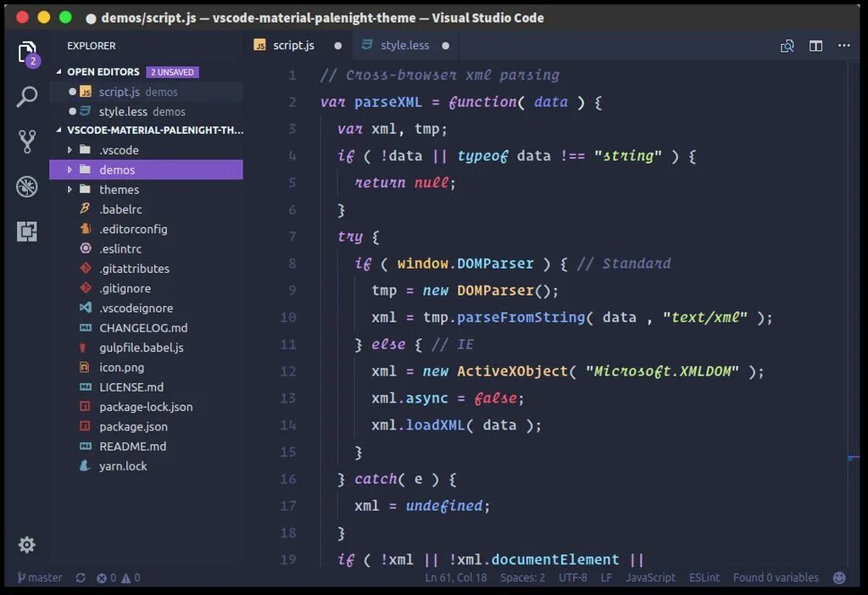Image resolution: width=868 pixels, height=595 pixels.
Task: Expand the themes folder arrow
Action: tap(70, 189)
